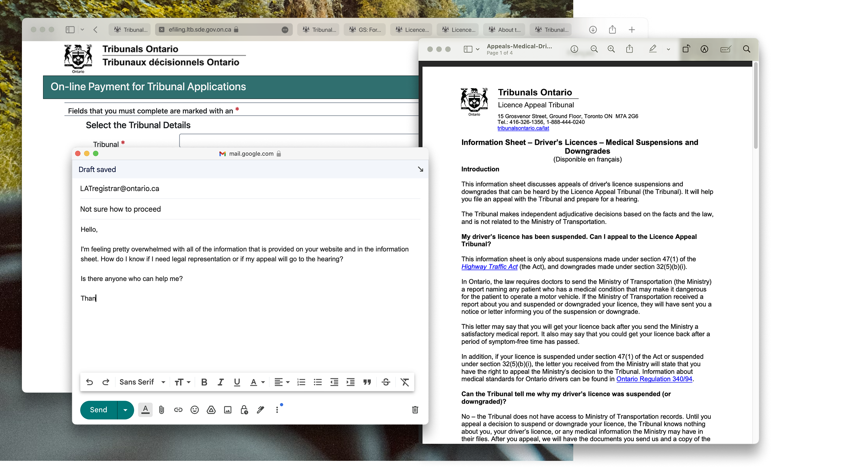
Task: Expand the text alignment options
Action: click(282, 382)
